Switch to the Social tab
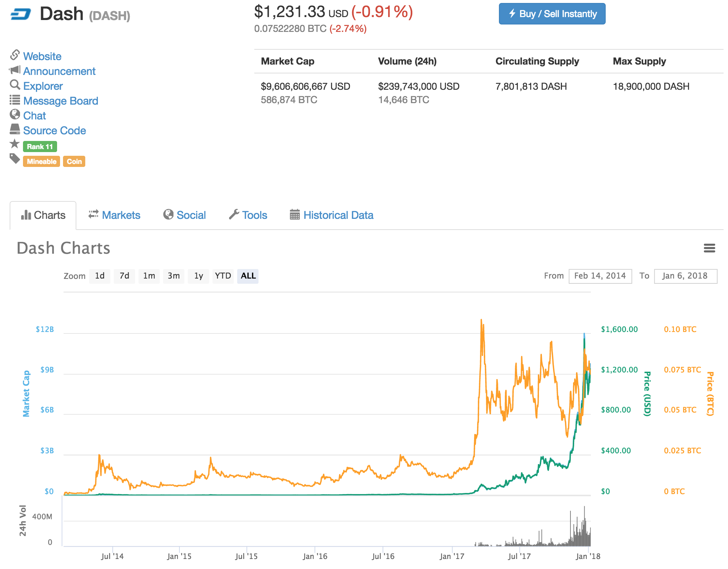 [x=184, y=215]
